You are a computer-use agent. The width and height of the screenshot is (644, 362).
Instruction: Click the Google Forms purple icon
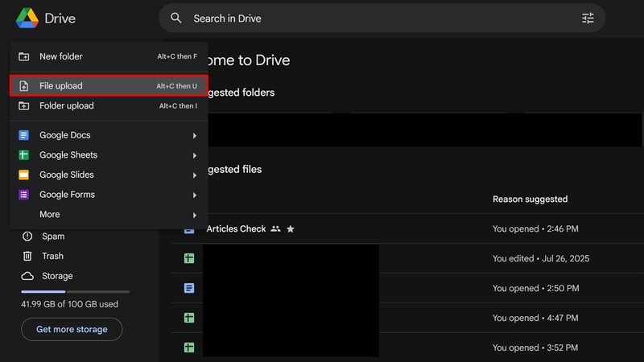(24, 195)
